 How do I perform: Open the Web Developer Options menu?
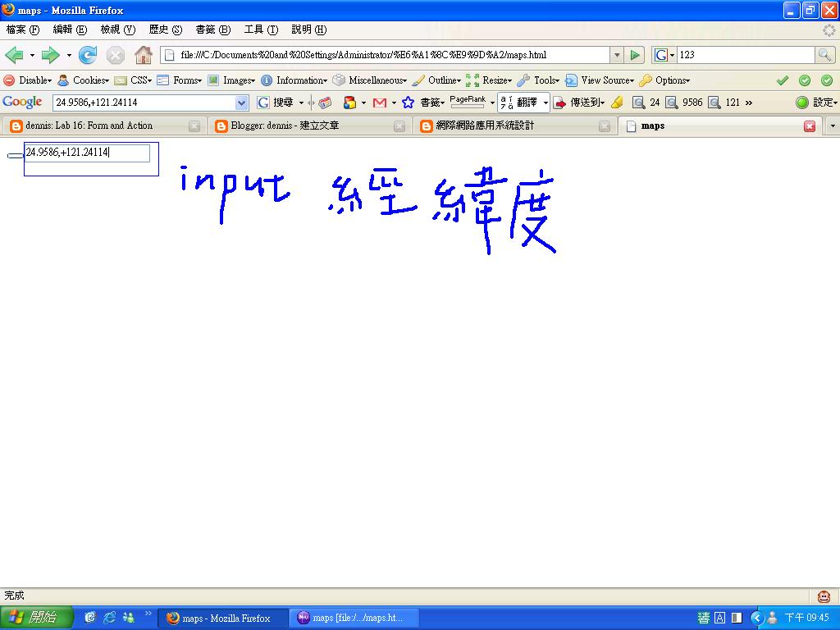(x=664, y=80)
